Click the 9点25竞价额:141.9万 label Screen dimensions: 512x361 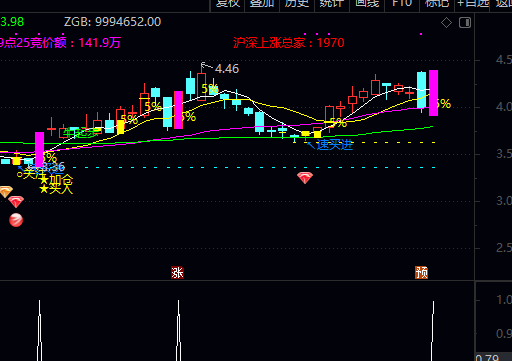[x=60, y=43]
